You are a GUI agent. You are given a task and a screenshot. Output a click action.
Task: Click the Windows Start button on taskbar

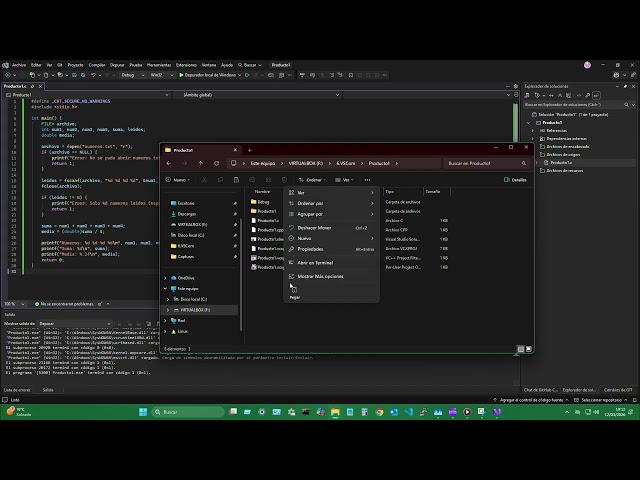click(x=143, y=412)
